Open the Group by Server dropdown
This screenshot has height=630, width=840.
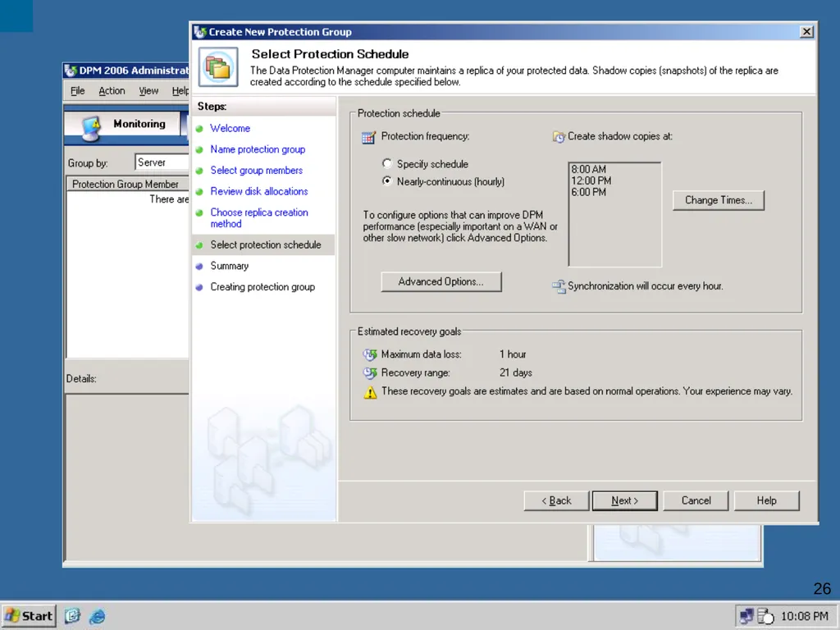162,162
